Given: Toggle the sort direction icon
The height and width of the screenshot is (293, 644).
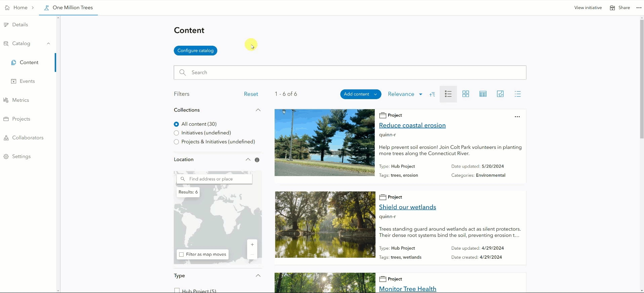Looking at the screenshot, I should (432, 94).
